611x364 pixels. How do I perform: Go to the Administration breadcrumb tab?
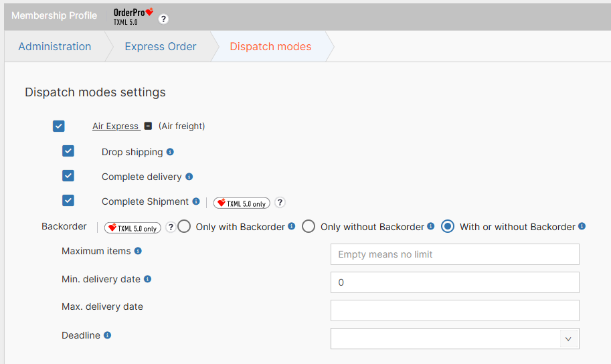coord(55,47)
